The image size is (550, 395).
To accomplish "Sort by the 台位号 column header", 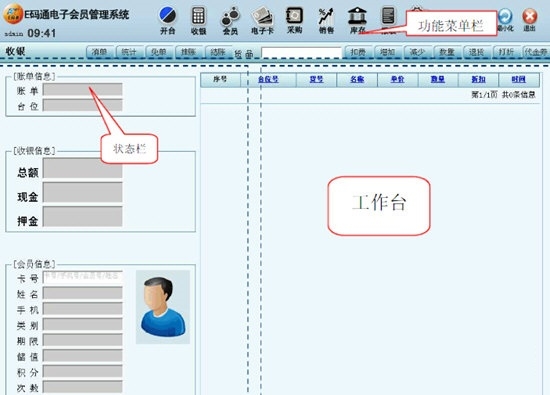I will coord(268,79).
